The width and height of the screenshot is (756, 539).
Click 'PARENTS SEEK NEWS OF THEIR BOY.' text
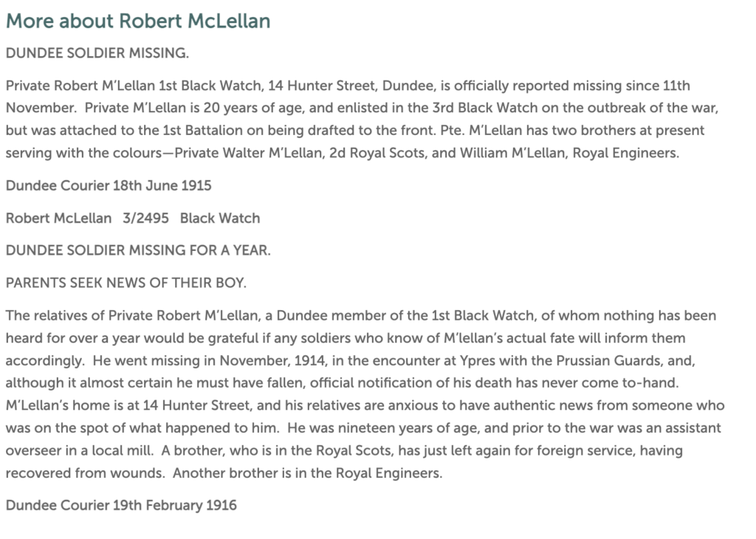point(126,283)
